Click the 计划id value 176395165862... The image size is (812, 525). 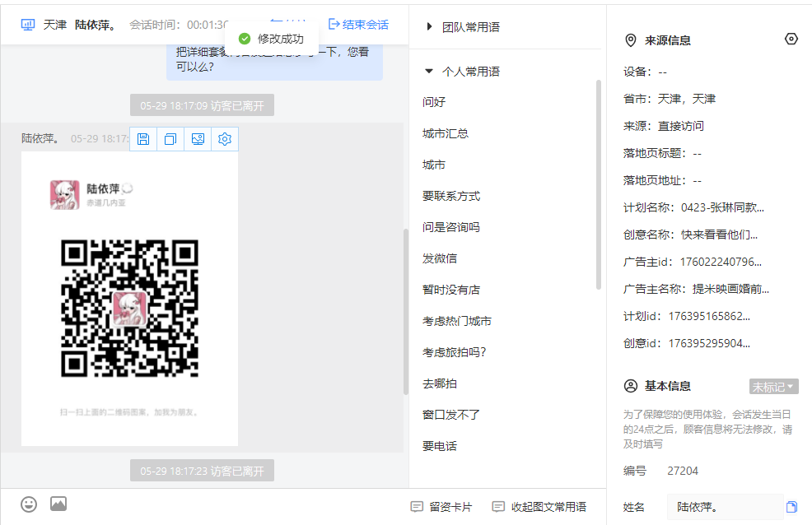point(709,316)
